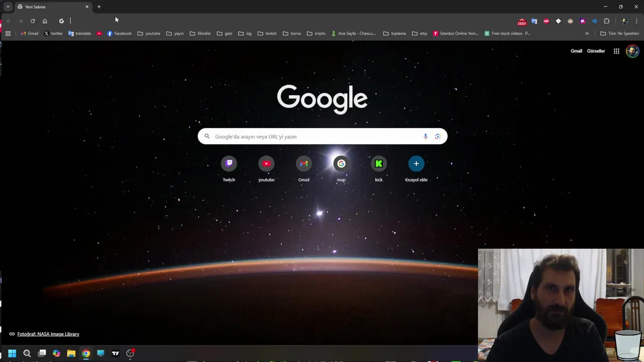Open the apps grid in bookmarks bar
Screen dimensions: 644x362
(8, 34)
